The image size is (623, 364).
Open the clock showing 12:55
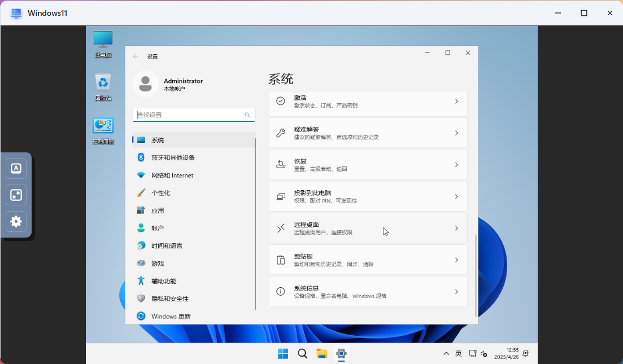[506, 353]
